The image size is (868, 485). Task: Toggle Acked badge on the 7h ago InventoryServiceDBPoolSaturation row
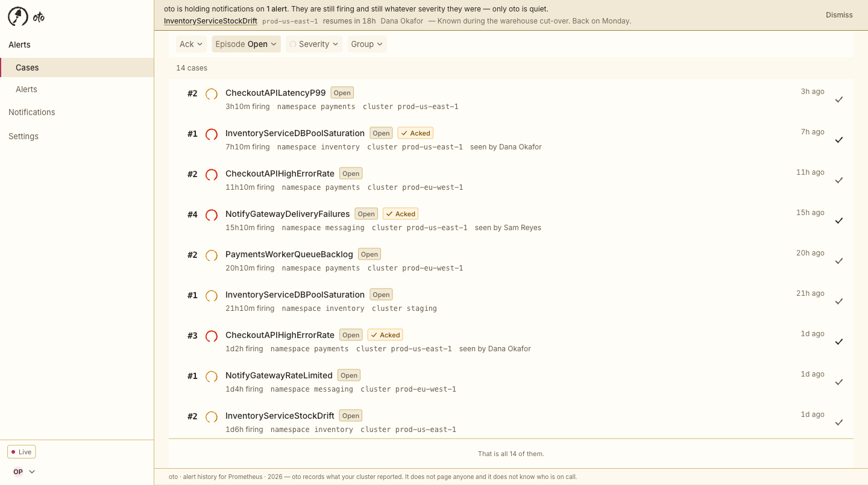coord(415,133)
